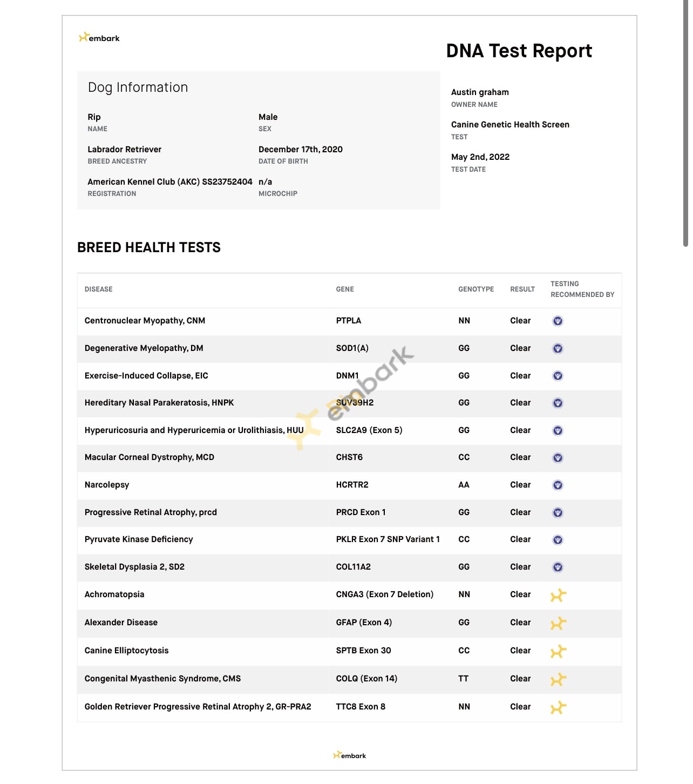Click the Exercise-Induced Collapse, EIC disease name
Viewport: 693px width, 784px height.
(146, 376)
